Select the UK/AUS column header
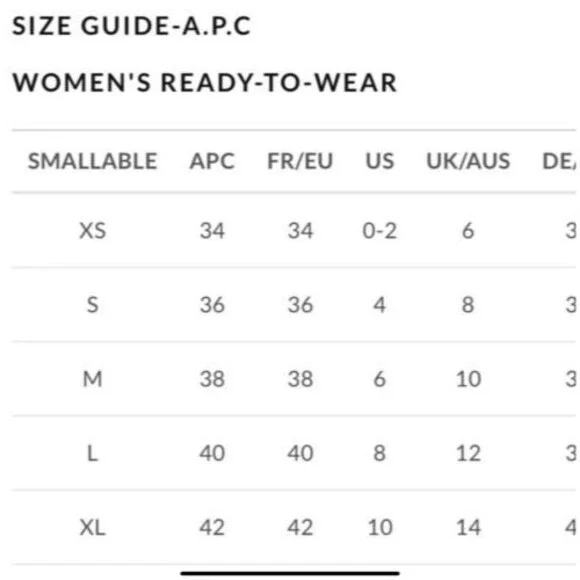This screenshot has height=580, width=580. coord(468,161)
